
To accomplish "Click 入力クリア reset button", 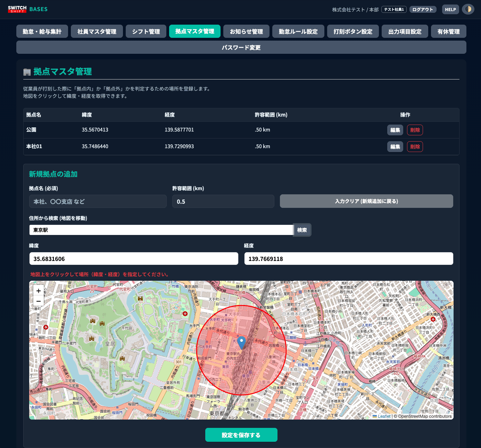I will 366,201.
